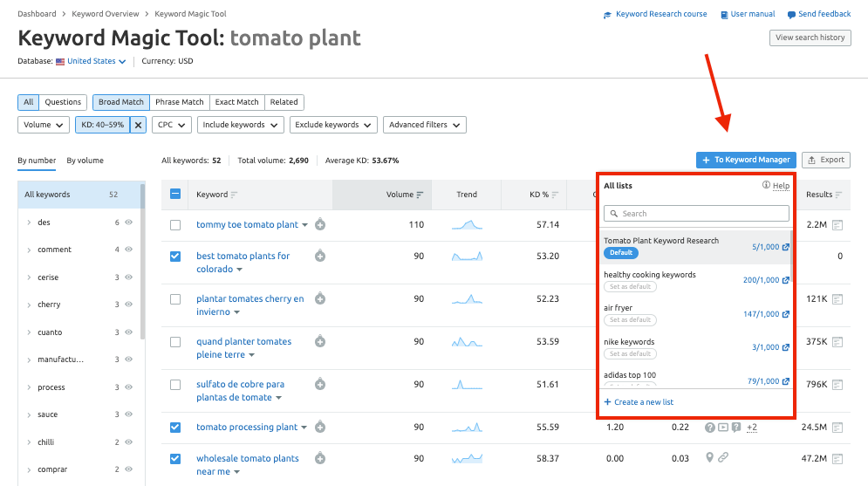
Task: Switch to Exact Match tab
Action: (237, 102)
